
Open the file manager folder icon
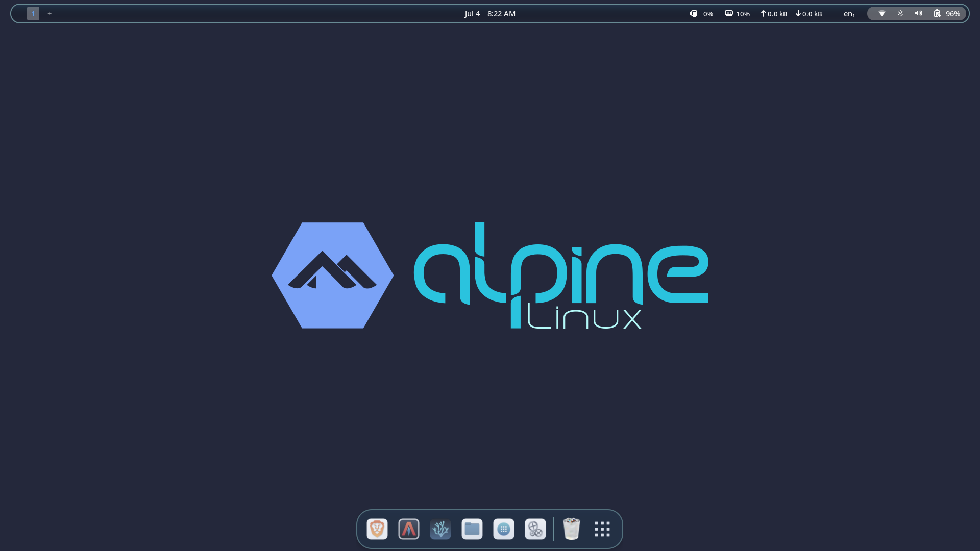[x=472, y=529]
